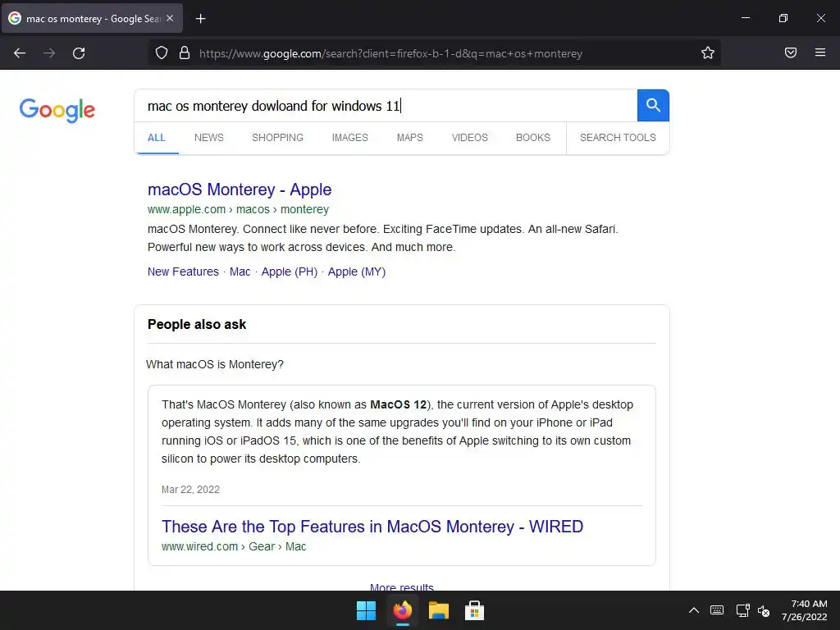840x630 pixels.
Task: Click inside the Google search box
Action: 386,106
